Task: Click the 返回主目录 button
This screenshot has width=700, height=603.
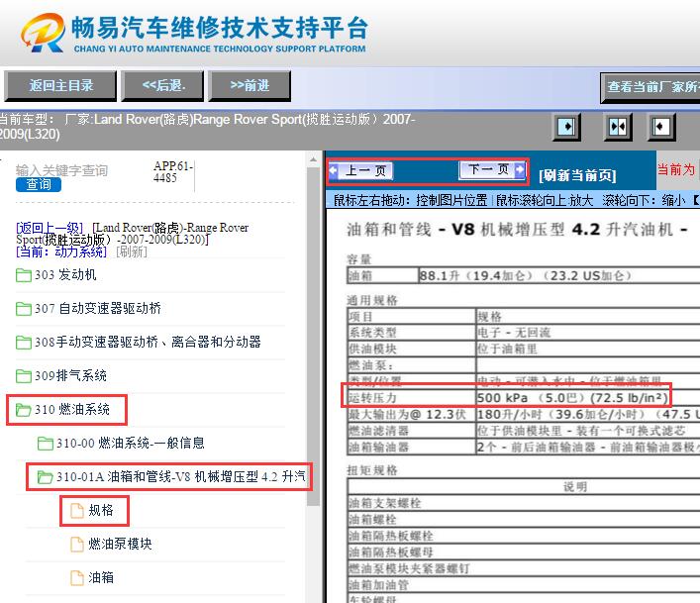Action: [x=60, y=86]
